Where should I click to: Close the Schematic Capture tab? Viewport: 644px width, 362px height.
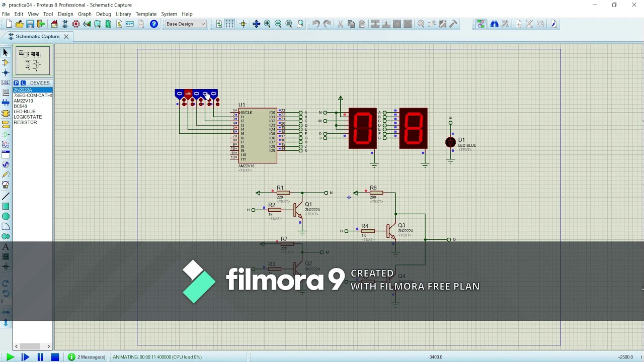click(x=66, y=36)
